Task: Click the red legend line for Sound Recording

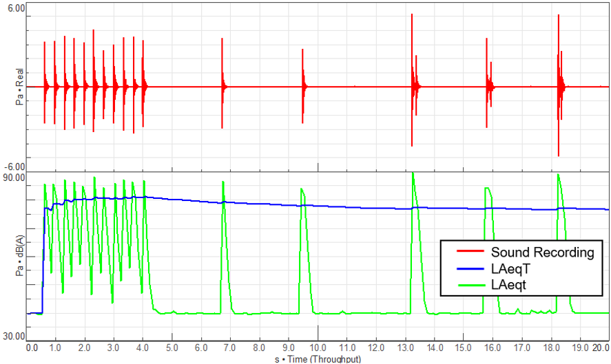Action: point(470,250)
